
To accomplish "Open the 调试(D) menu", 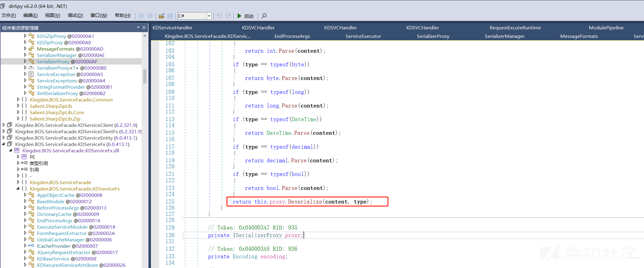I will click(x=75, y=15).
